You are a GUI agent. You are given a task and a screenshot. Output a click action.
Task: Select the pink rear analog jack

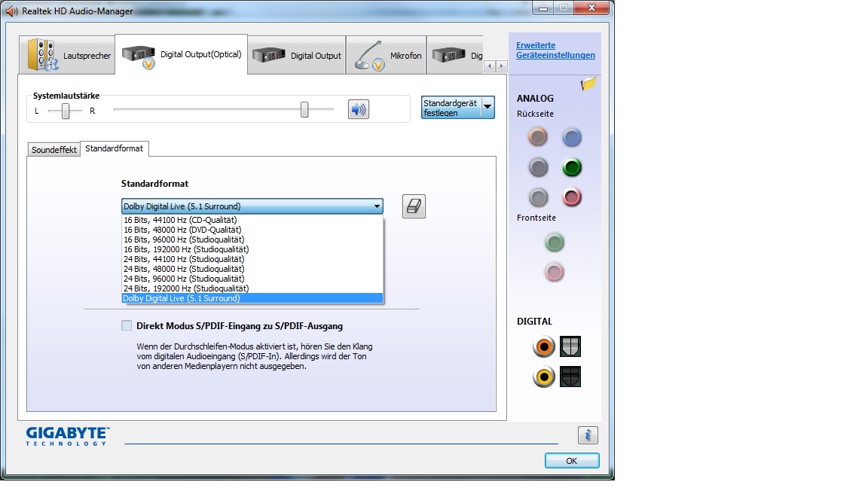pos(572,197)
